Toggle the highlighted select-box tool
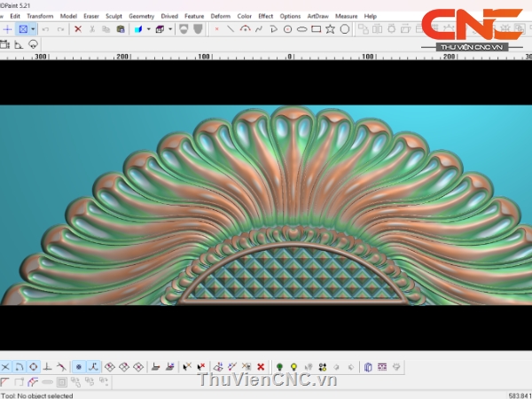 point(23,29)
